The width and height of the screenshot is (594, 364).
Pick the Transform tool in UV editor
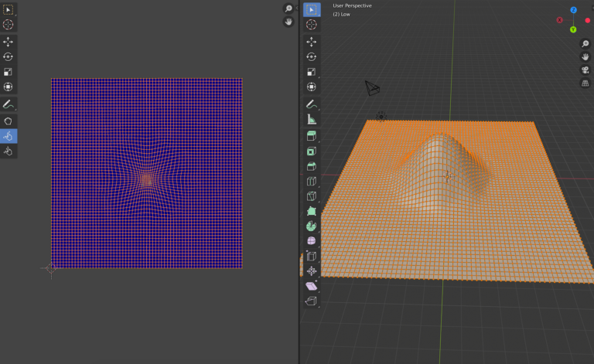click(x=8, y=87)
